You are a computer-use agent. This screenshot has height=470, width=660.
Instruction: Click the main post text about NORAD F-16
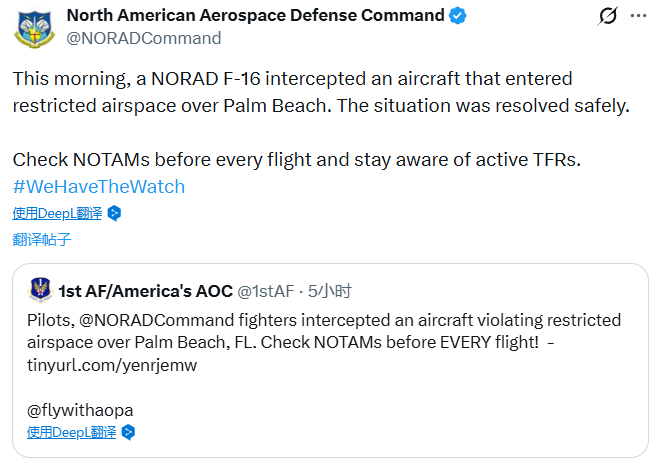point(320,92)
